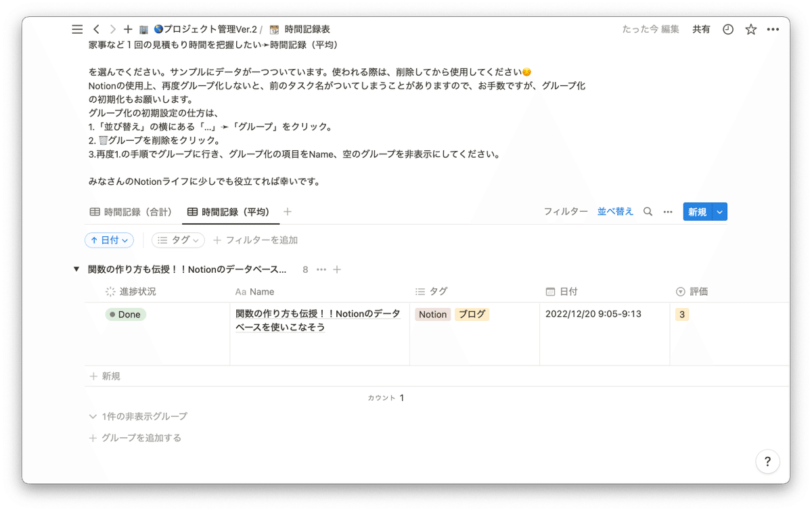Add a new page with plus icon
This screenshot has width=812, height=511.
[x=128, y=29]
